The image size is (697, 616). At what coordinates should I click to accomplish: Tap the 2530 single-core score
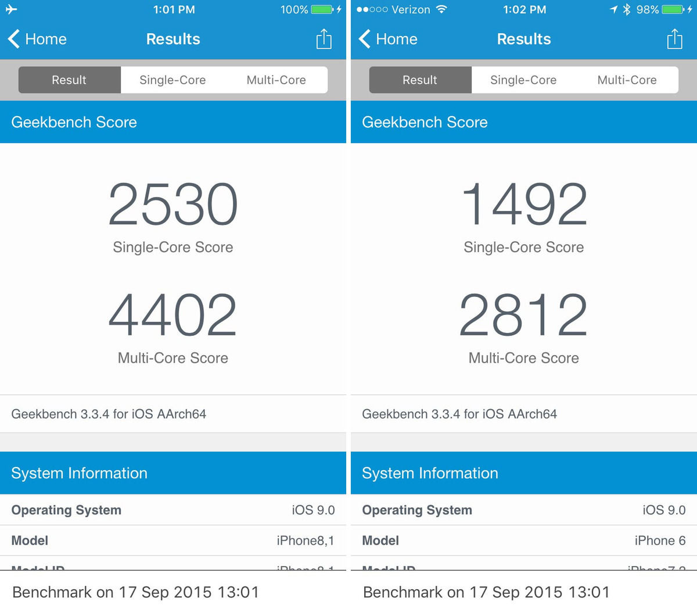point(173,204)
